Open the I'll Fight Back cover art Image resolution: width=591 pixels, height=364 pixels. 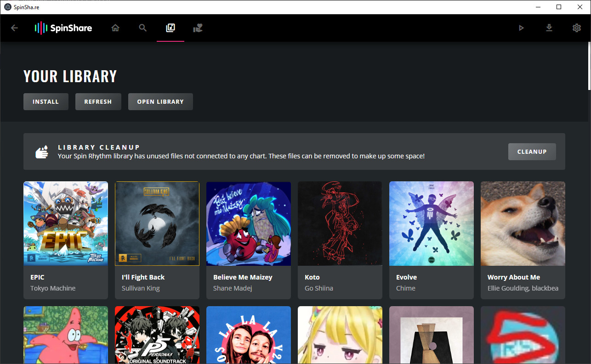click(x=157, y=224)
